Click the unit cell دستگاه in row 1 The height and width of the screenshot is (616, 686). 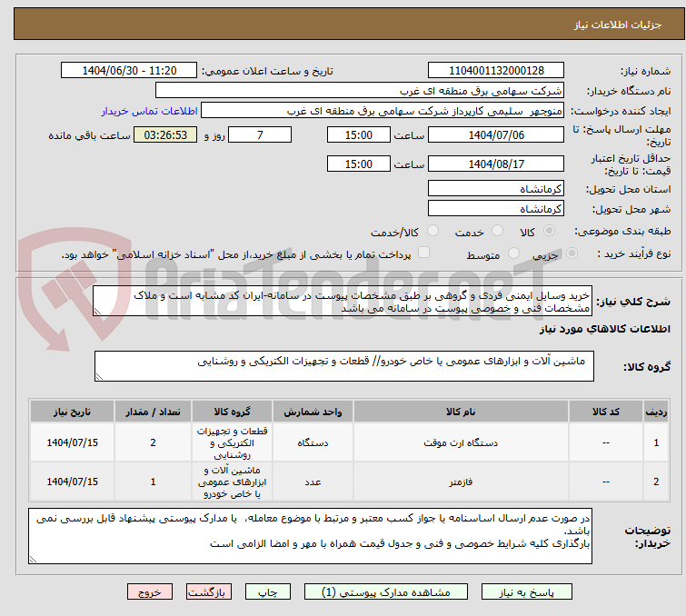click(x=313, y=442)
